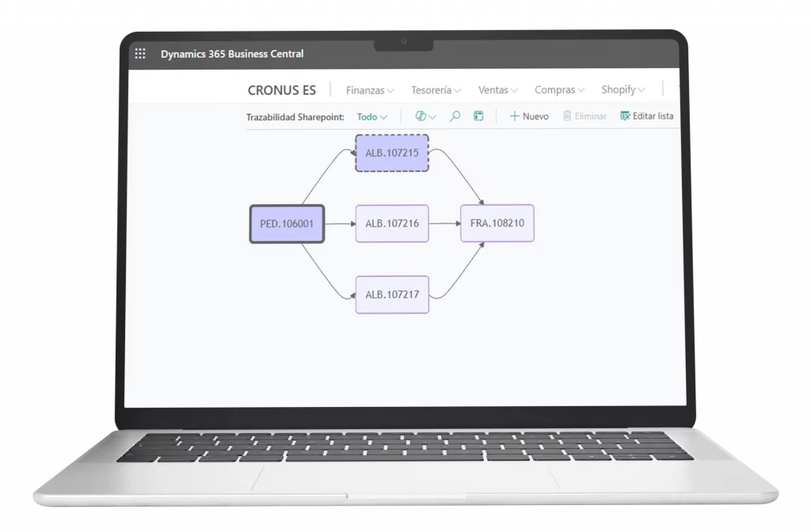811x532 pixels.
Task: Select the ALB.107217 node
Action: point(392,294)
